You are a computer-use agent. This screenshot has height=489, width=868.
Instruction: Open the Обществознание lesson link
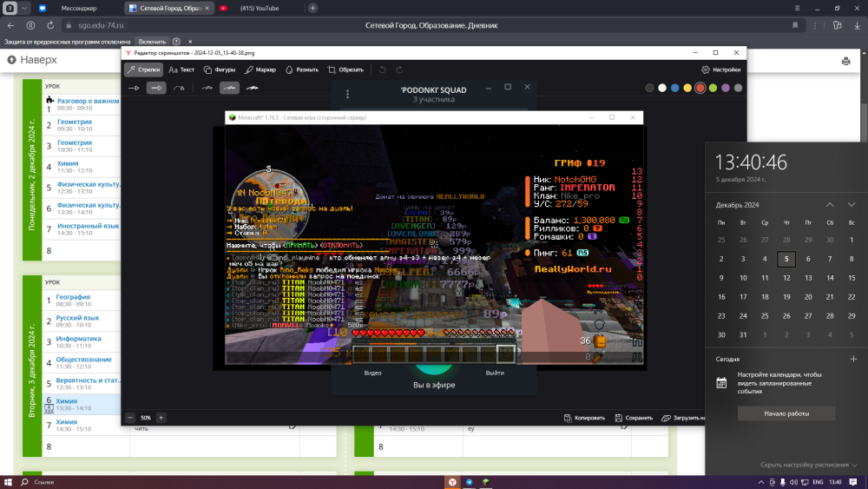click(x=83, y=360)
